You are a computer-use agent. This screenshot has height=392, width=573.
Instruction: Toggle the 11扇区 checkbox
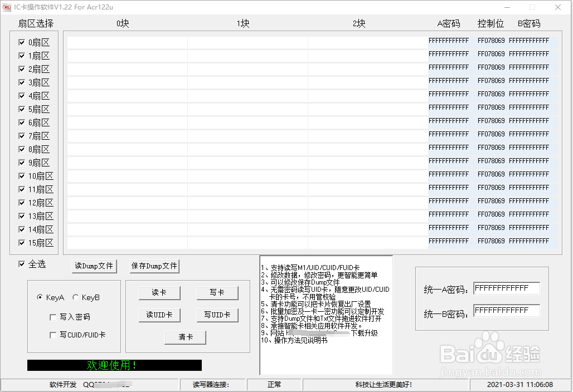pos(22,189)
